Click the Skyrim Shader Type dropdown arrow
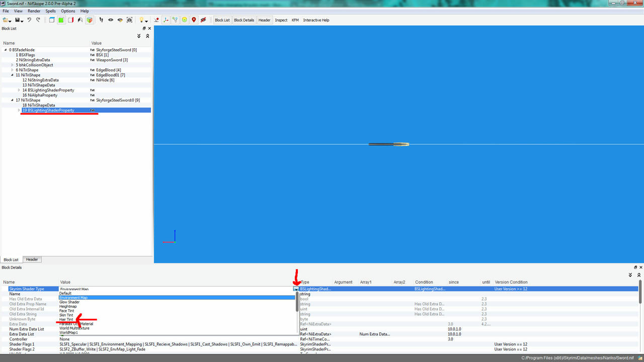The width and height of the screenshot is (644, 362). click(296, 289)
